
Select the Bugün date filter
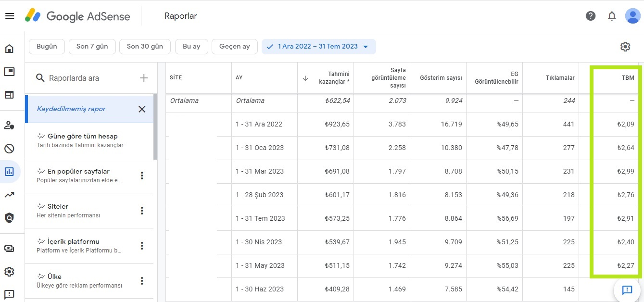pos(47,47)
